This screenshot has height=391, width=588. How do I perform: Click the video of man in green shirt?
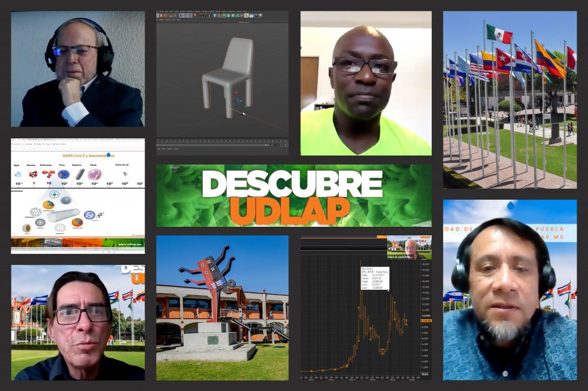click(366, 83)
